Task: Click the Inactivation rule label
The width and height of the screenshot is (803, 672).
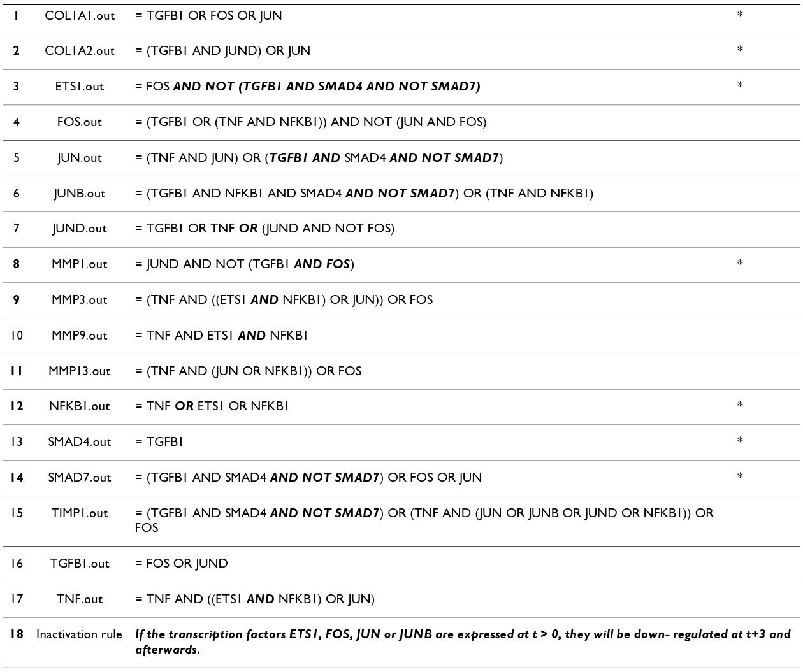Action: pos(79,634)
